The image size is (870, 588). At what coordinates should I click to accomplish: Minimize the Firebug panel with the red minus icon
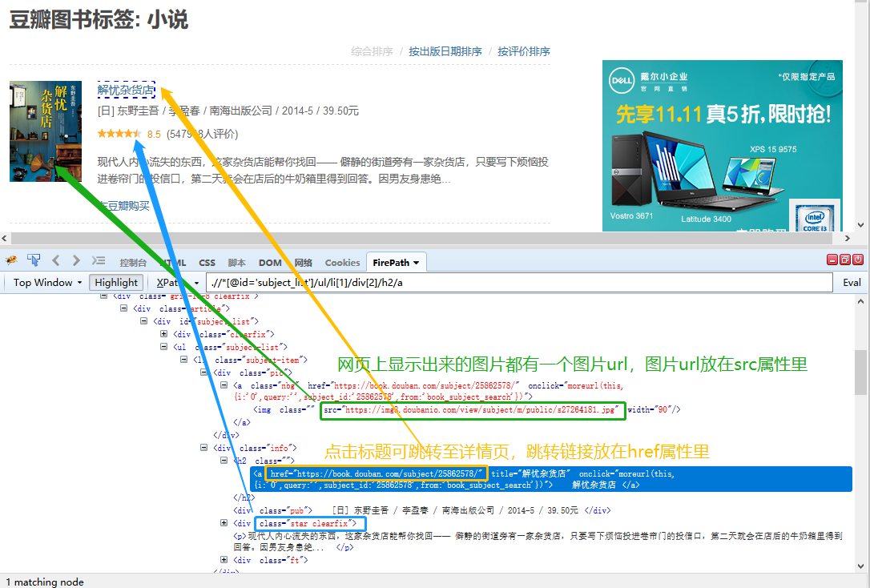(832, 260)
